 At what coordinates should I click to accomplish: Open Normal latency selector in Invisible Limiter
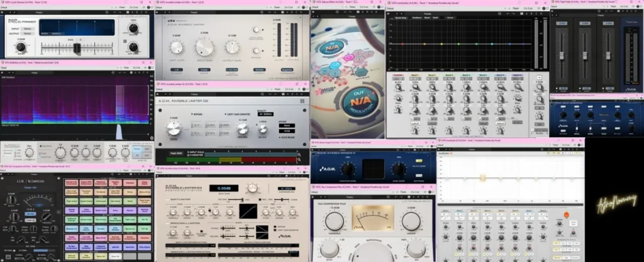(259, 69)
